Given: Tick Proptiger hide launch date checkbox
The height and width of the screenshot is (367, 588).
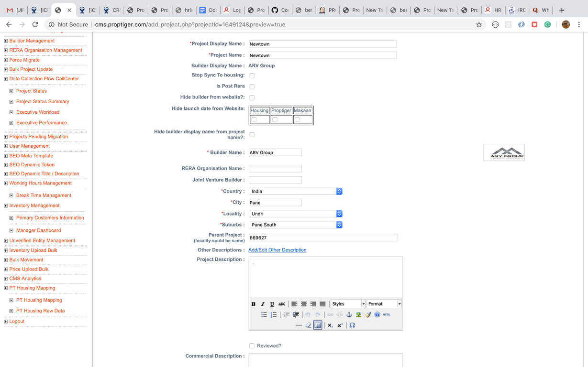Looking at the screenshot, I should (x=275, y=119).
